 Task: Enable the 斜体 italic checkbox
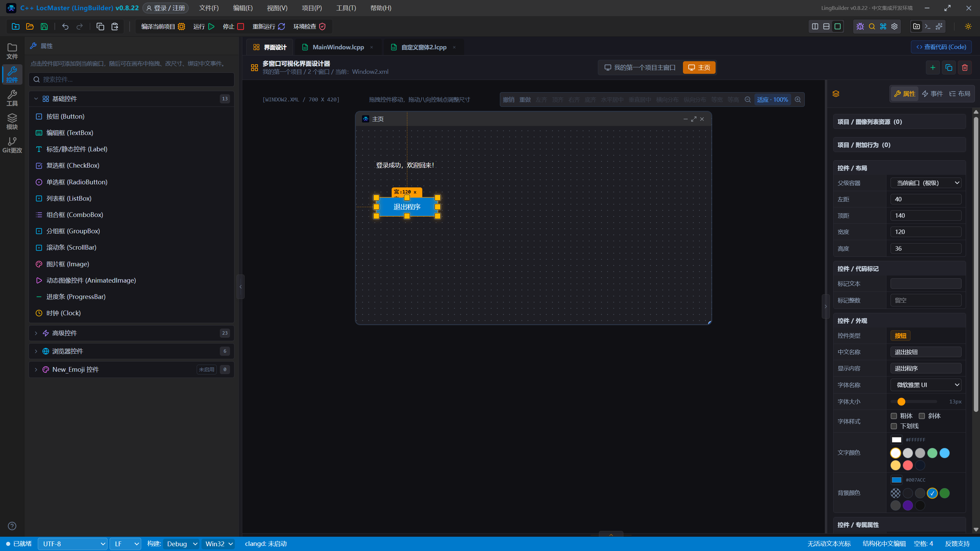tap(922, 416)
